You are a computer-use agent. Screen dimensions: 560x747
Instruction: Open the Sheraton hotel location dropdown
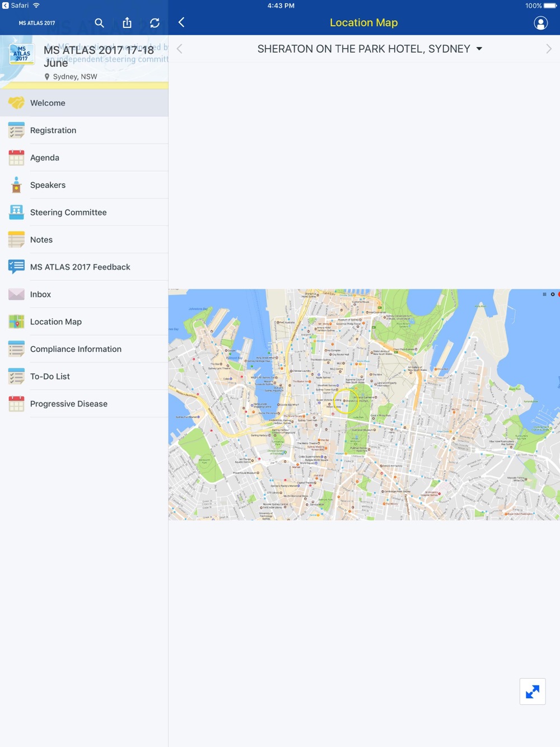click(370, 49)
